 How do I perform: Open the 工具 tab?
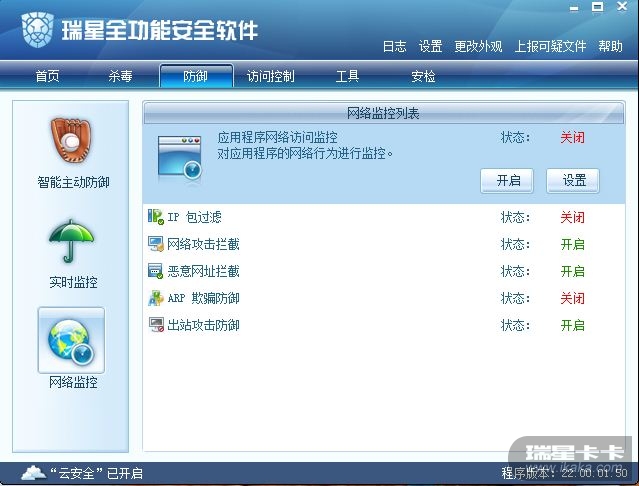click(347, 76)
